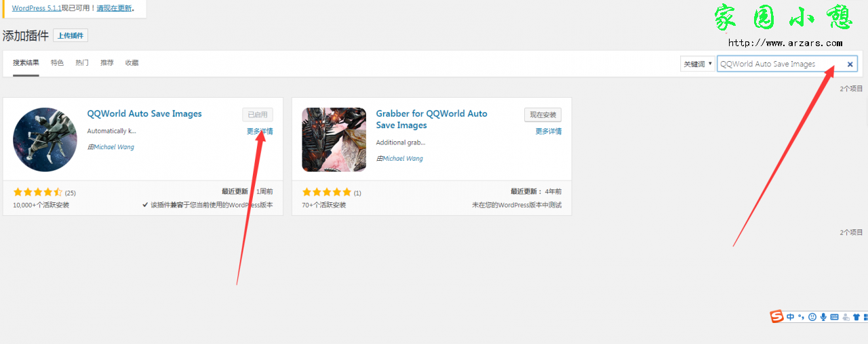Clear the plugin search field with X
Screen dimensions: 868x344
pos(850,64)
